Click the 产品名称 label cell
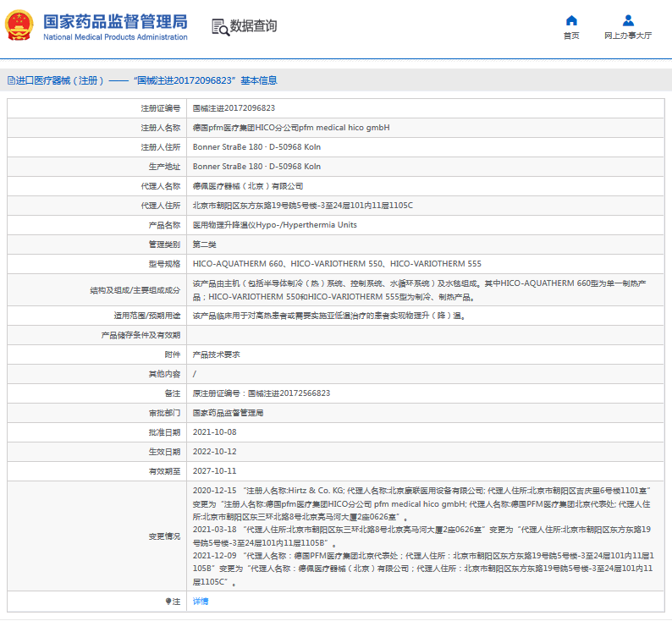The width and height of the screenshot is (672, 621). click(96, 225)
